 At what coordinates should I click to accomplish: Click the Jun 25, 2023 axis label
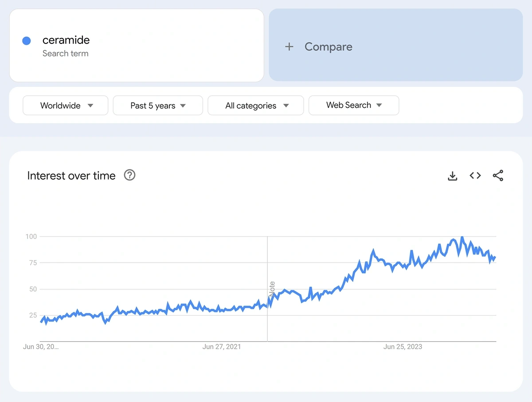[x=403, y=347]
